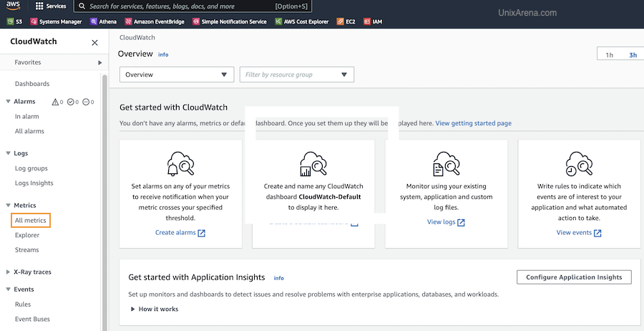The image size is (644, 331).
Task: Expand the X-Ray traces section
Action: 8,272
